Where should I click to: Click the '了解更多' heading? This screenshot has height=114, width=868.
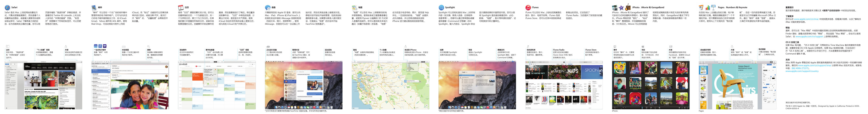(790, 16)
